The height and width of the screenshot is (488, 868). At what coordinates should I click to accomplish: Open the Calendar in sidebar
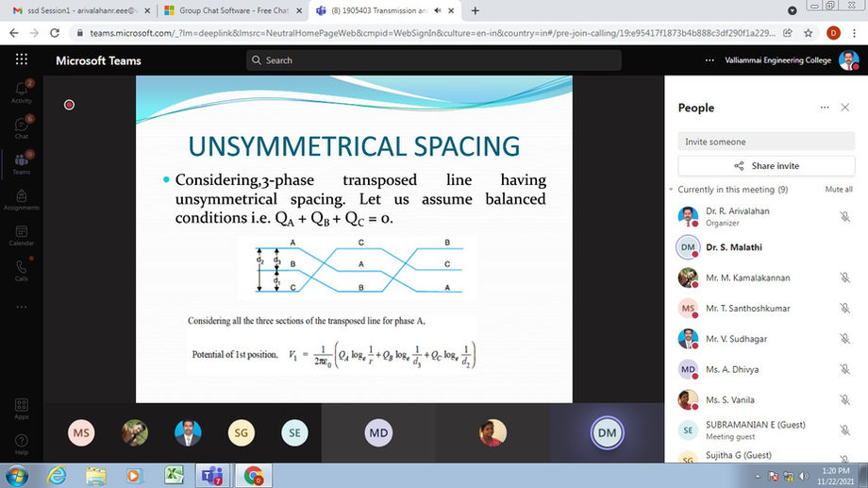point(22,235)
